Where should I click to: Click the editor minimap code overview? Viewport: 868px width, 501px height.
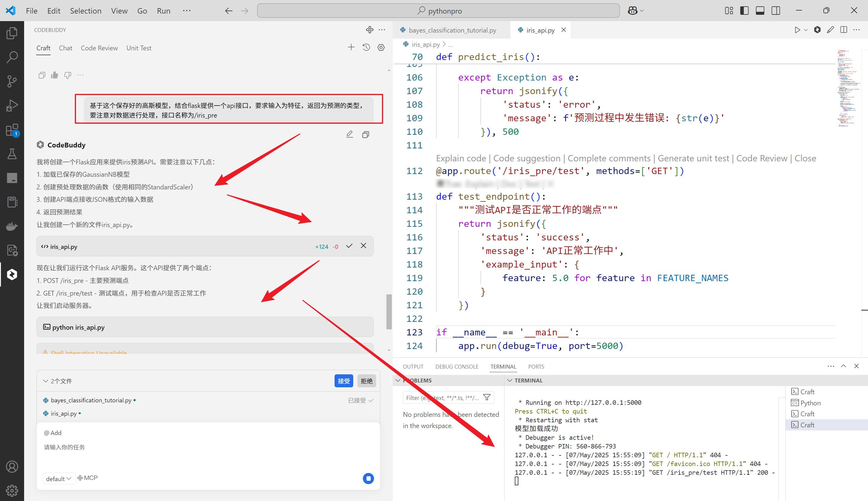click(848, 88)
